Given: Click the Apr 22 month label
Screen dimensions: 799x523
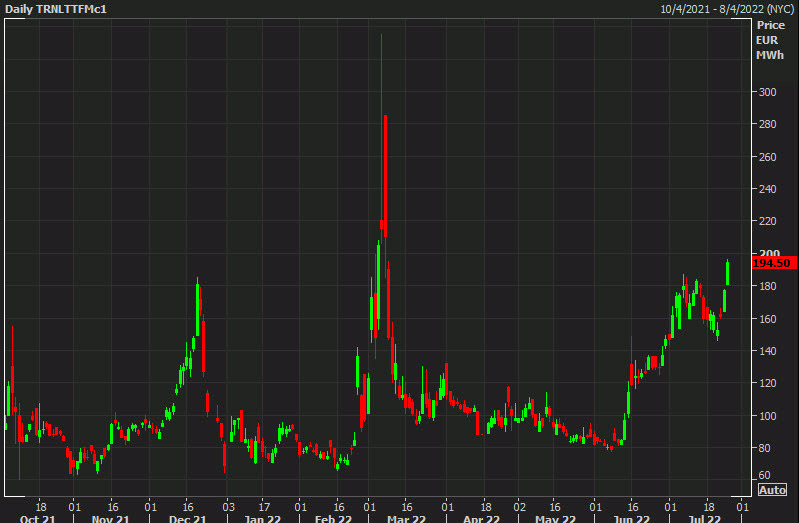Looking at the screenshot, I should click(x=482, y=518).
